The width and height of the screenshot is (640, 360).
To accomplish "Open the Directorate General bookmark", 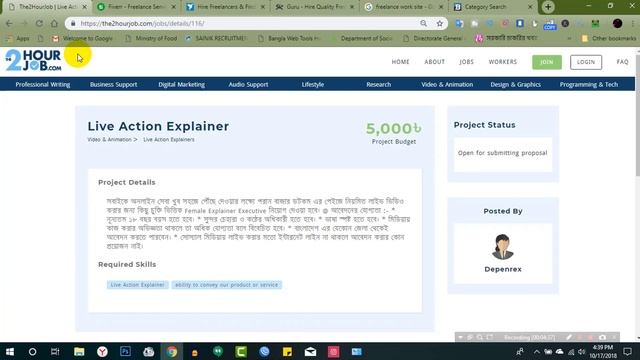I will pos(433,38).
